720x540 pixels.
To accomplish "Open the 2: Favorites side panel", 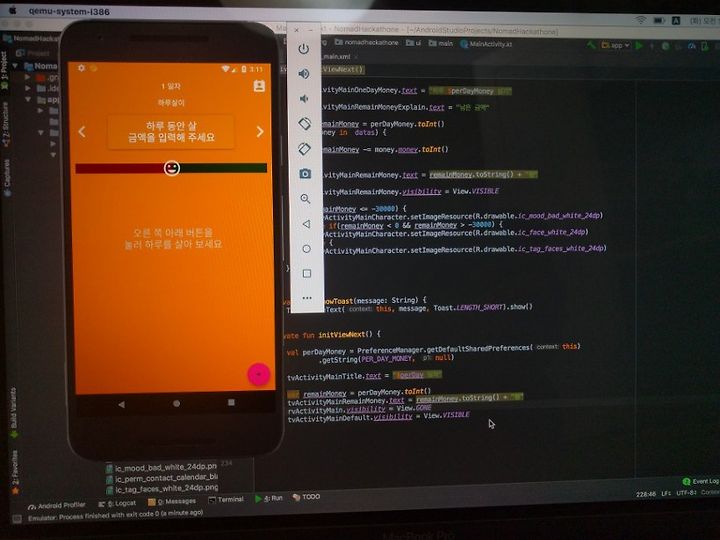I will point(15,472).
